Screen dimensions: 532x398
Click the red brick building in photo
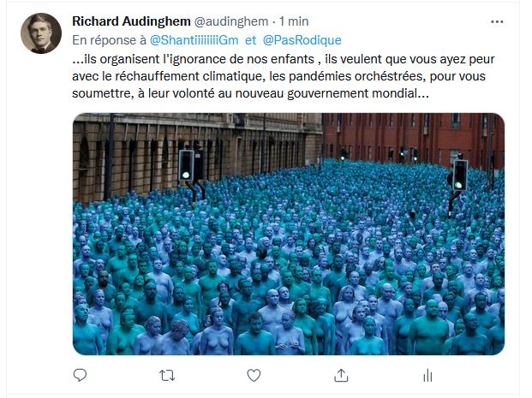412,139
